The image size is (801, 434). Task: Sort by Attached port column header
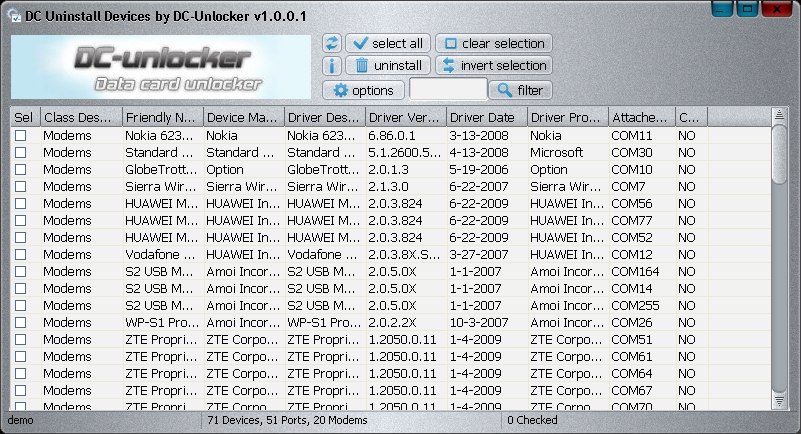point(642,117)
